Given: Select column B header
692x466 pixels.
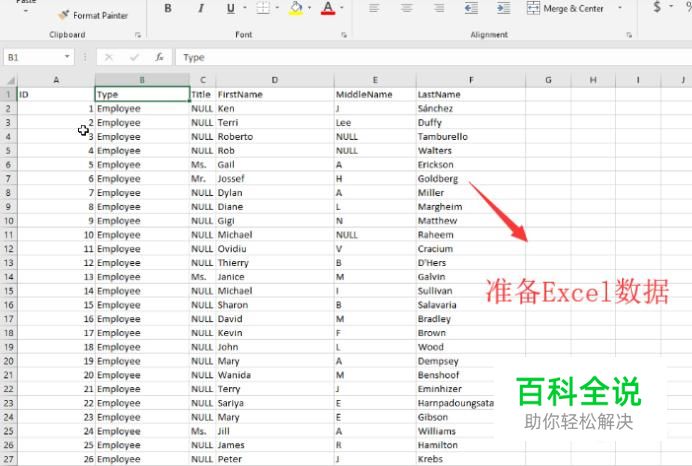Looking at the screenshot, I should [x=142, y=80].
